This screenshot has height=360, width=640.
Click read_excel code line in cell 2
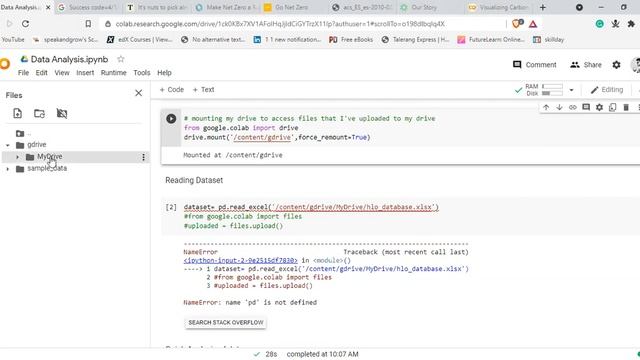coord(311,207)
